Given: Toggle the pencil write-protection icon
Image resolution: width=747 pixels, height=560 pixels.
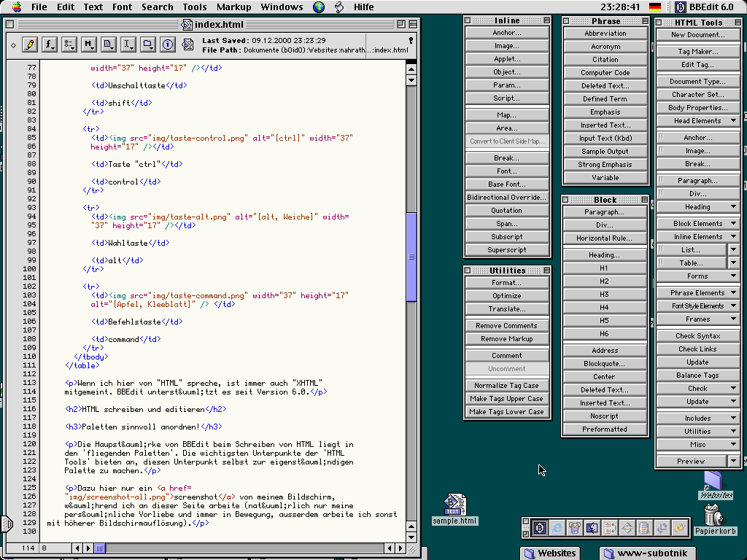Looking at the screenshot, I should point(29,44).
